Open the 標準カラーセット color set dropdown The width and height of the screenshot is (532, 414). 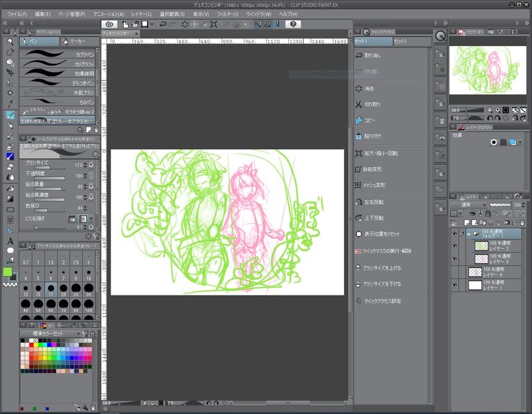51,333
